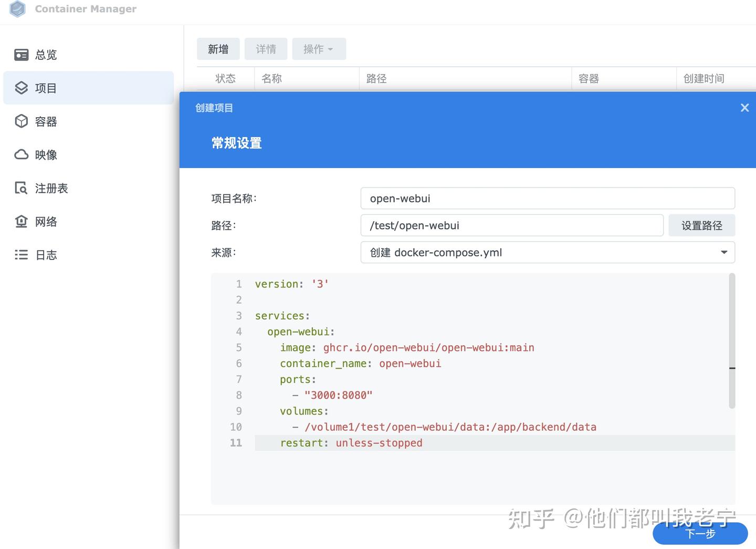Viewport: 756px width, 549px height.
Task: Show the 日志 log page
Action: tap(88, 255)
